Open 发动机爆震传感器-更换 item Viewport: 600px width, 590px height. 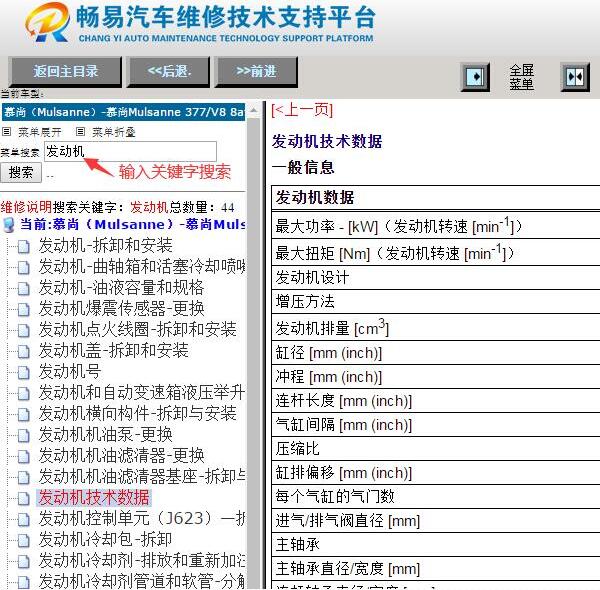[121, 308]
